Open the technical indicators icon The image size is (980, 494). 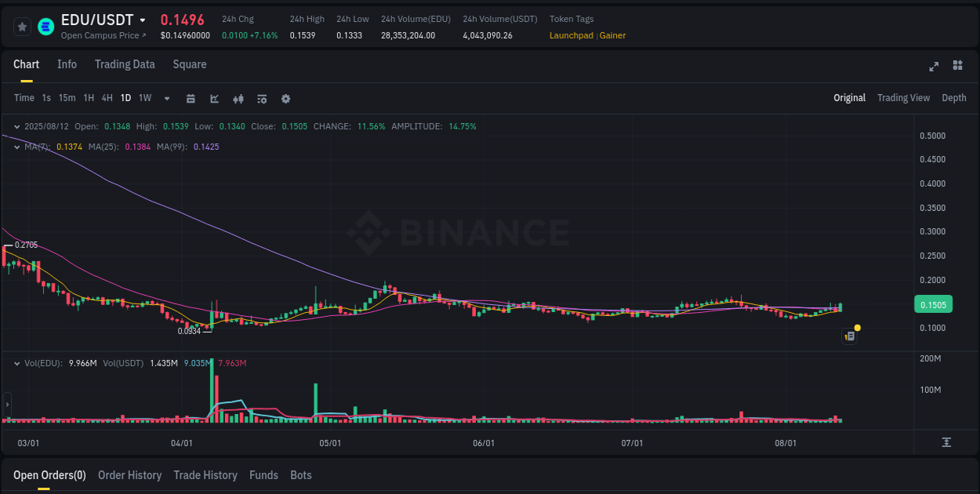(x=238, y=98)
